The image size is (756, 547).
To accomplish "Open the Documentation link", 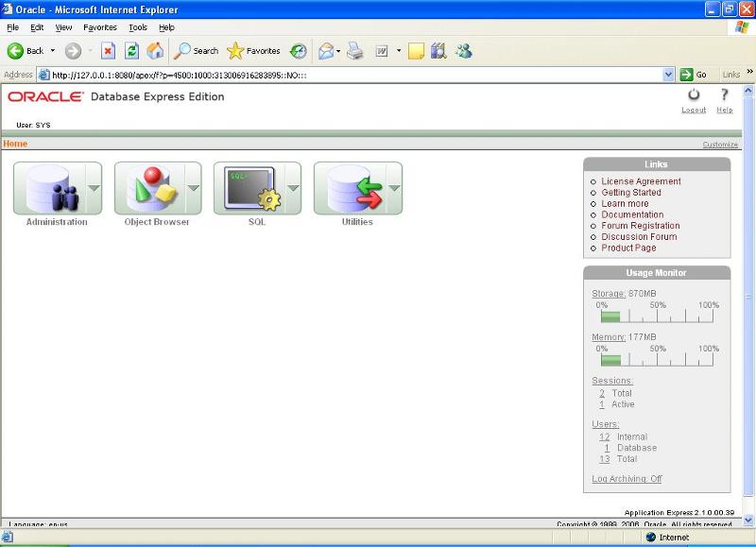I will coord(632,215).
